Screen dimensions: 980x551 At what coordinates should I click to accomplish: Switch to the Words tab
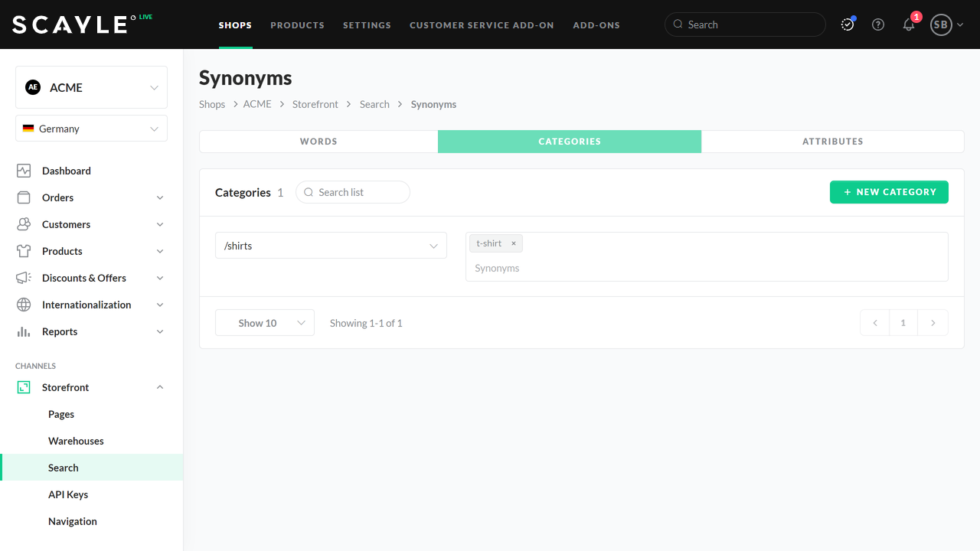318,142
